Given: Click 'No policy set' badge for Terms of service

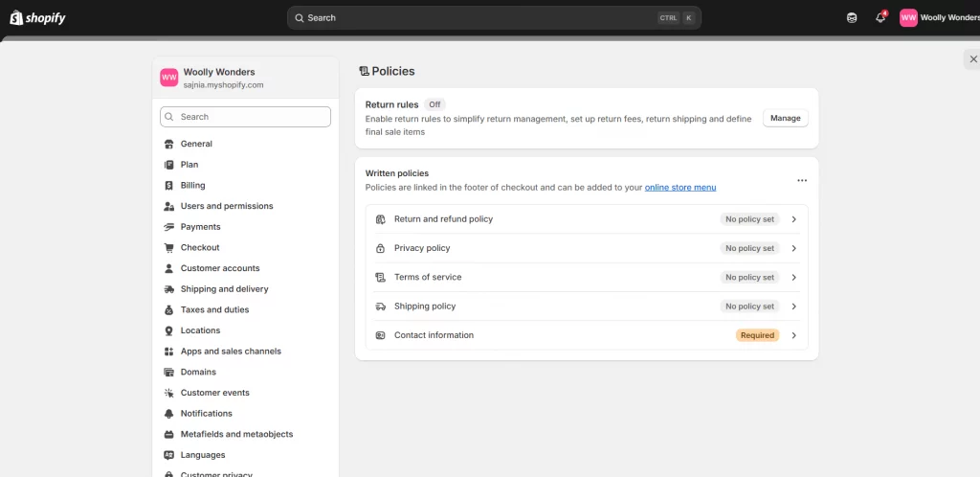Looking at the screenshot, I should (750, 277).
